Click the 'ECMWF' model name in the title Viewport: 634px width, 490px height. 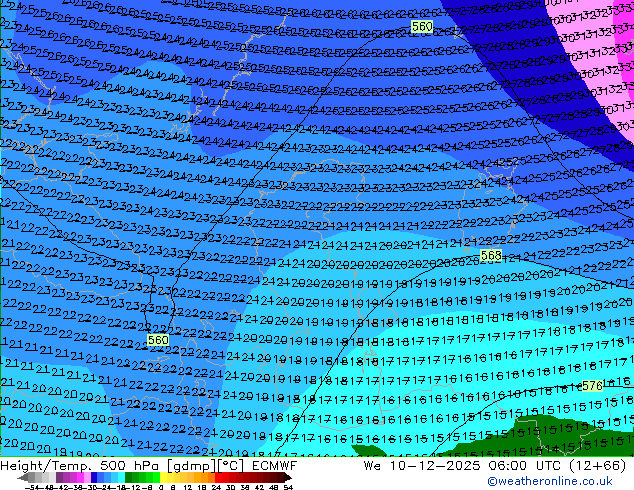click(275, 466)
